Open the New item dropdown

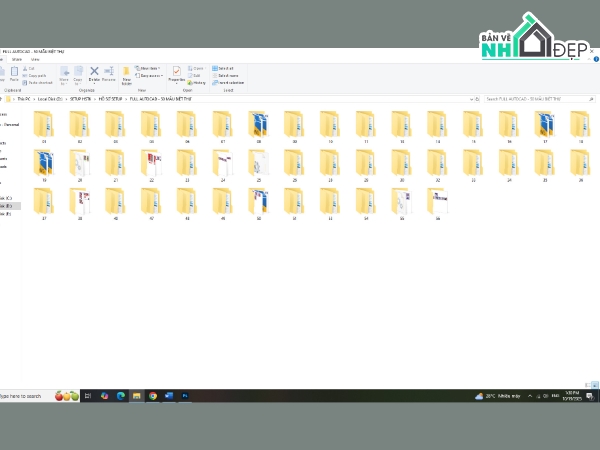click(148, 69)
